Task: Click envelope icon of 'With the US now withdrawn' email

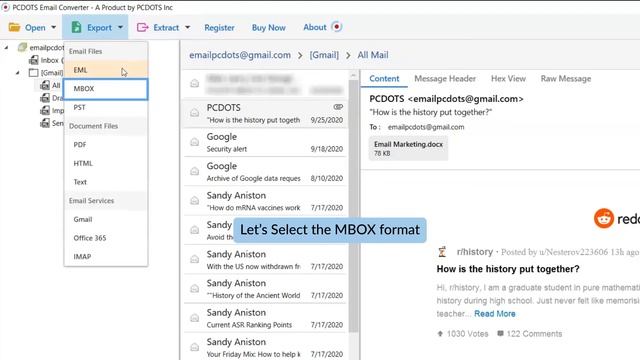Action: click(x=195, y=260)
